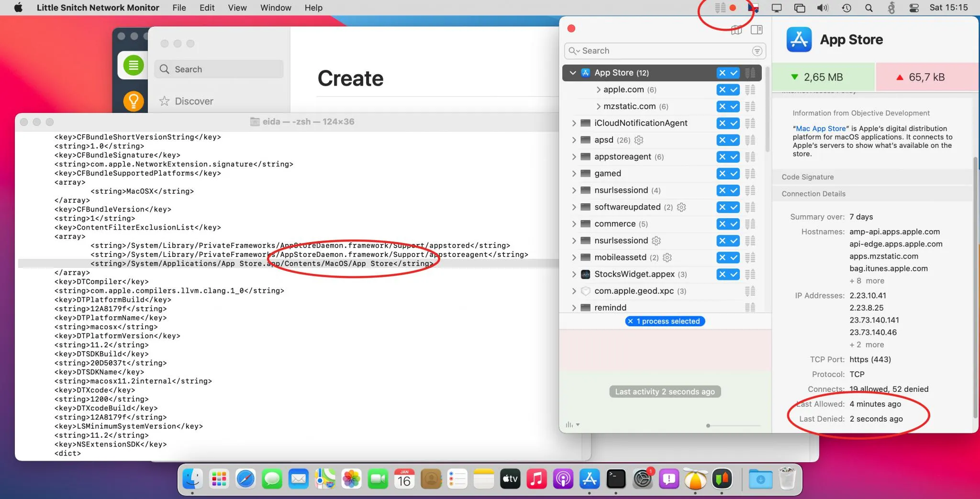The image size is (980, 499).
Task: Deny connections for StocksWidget.appex
Action: [722, 274]
